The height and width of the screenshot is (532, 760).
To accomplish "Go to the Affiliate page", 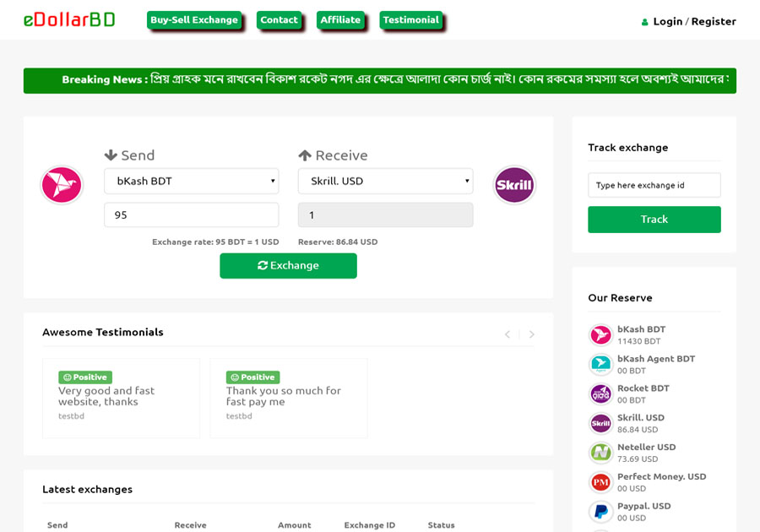I will 340,20.
